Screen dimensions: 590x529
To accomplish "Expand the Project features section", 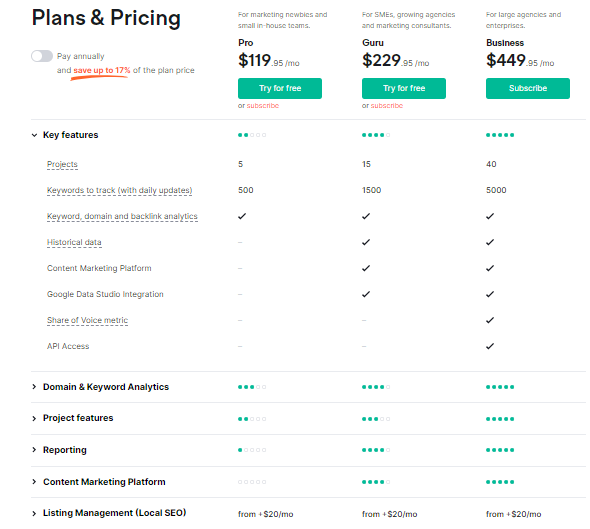I will [34, 418].
